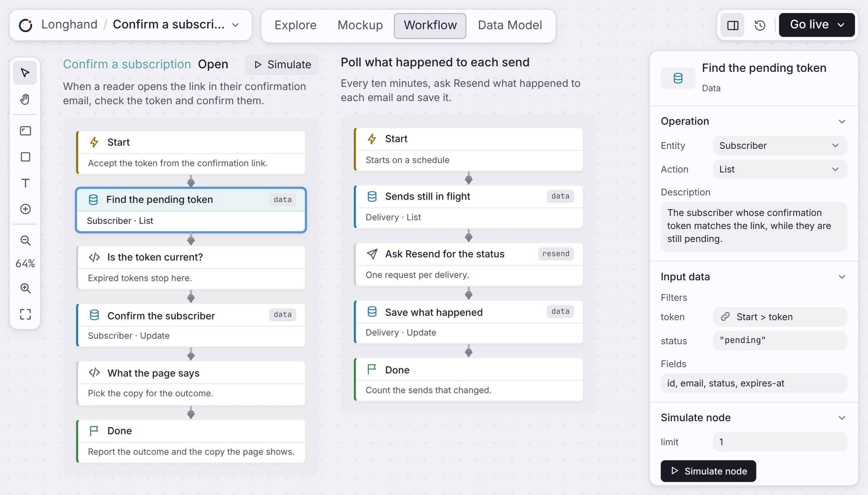This screenshot has width=868, height=495.
Task: Click 'Poll what happened to each send' title
Action: [435, 62]
